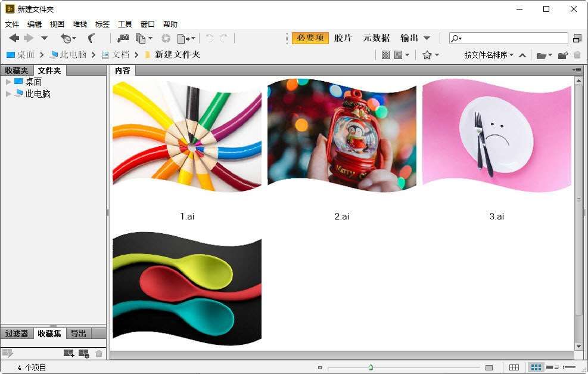Image resolution: width=588 pixels, height=374 pixels.
Task: Toggle ascending order arrow
Action: tap(522, 55)
